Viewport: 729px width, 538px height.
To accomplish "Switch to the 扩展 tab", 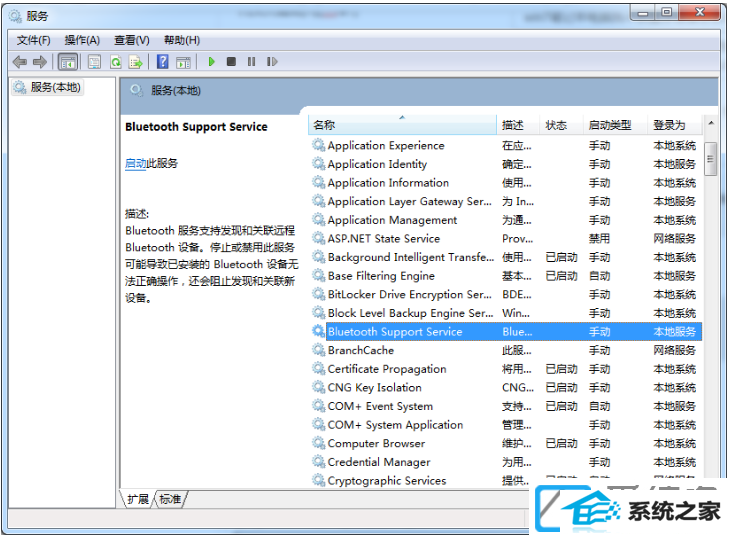I will [138, 499].
